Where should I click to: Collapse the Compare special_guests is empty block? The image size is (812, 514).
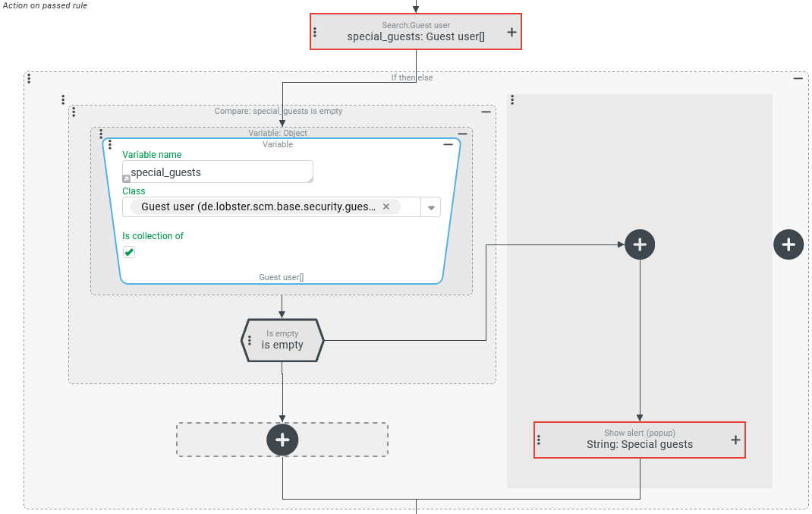tap(486, 112)
